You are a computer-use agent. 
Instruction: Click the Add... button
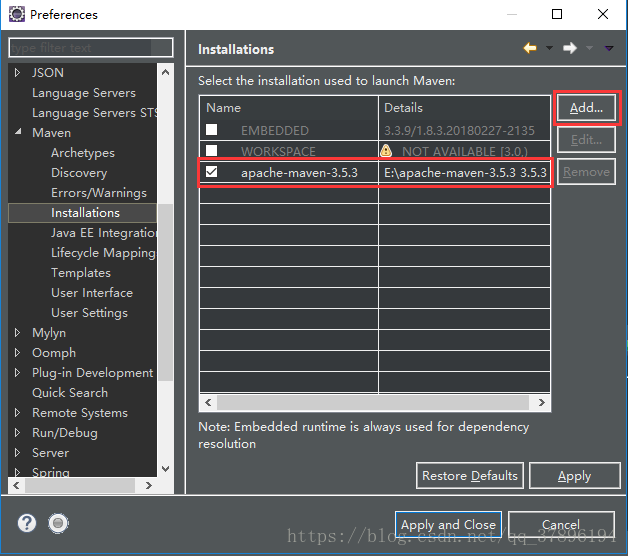pyautogui.click(x=586, y=108)
